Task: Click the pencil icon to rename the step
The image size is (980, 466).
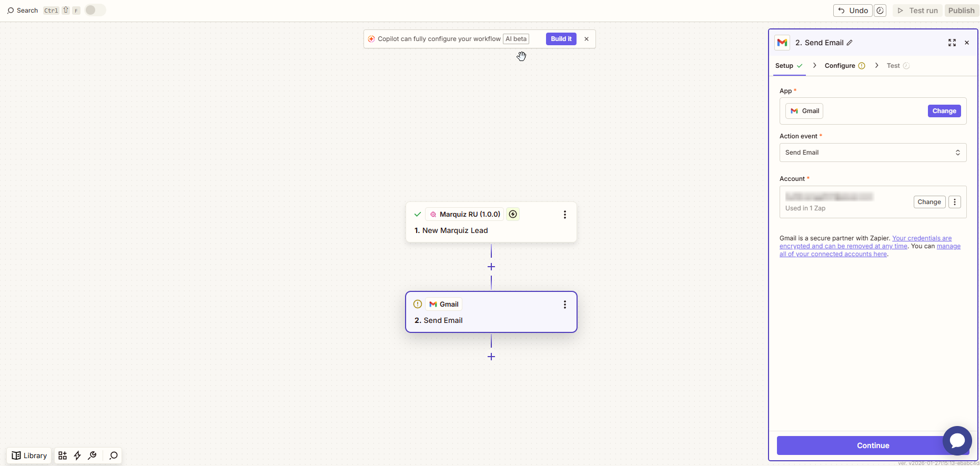Action: (850, 43)
